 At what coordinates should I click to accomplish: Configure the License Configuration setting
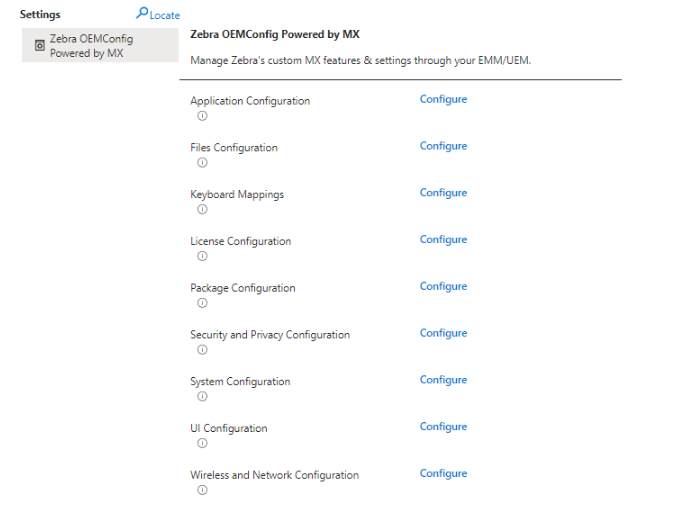443,240
